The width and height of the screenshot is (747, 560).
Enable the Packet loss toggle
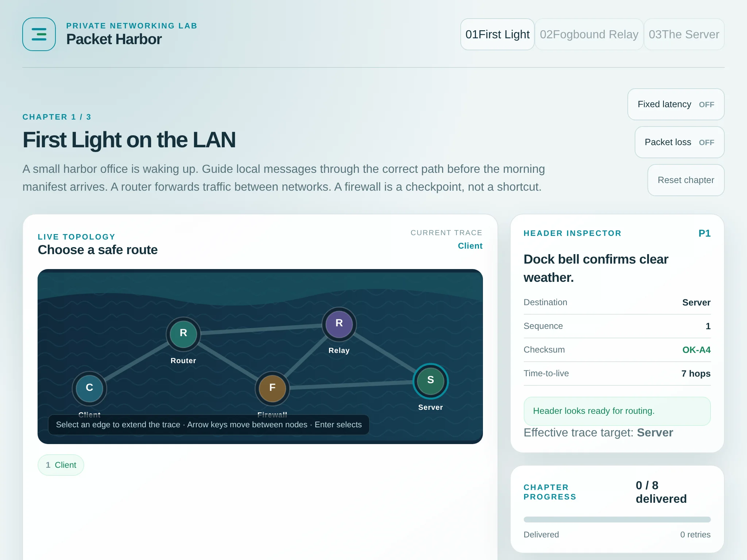point(680,142)
